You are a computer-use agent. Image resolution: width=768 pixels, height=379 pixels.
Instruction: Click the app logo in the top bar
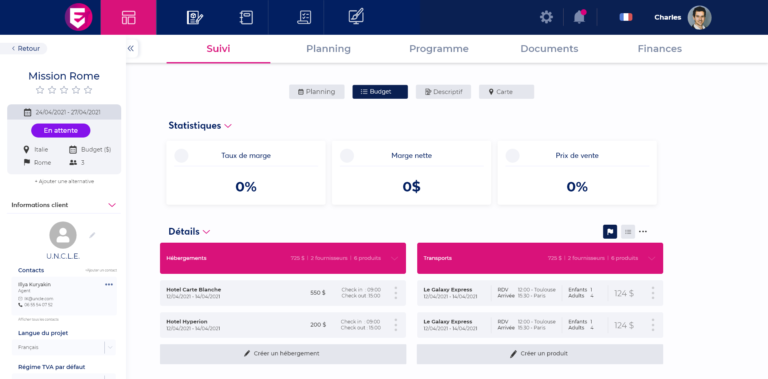pos(78,17)
